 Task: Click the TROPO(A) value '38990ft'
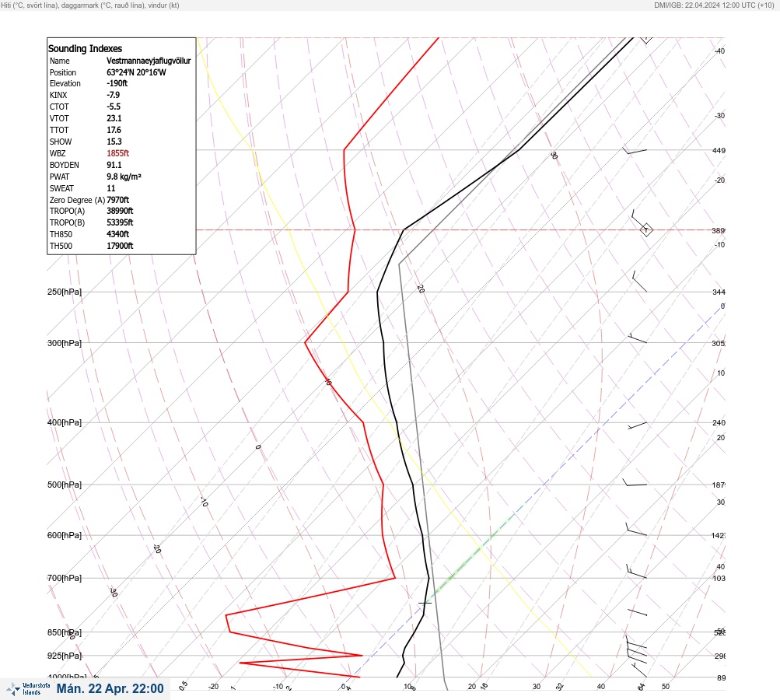pyautogui.click(x=120, y=211)
